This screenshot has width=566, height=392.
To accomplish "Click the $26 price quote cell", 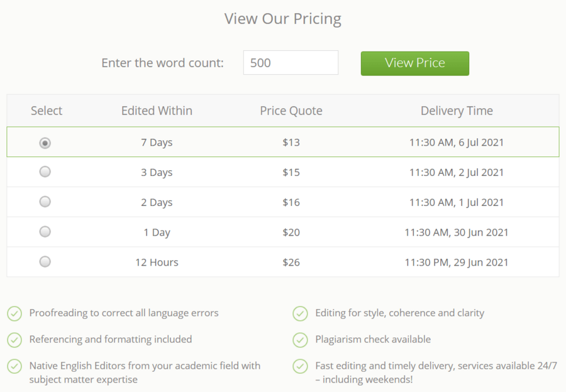I will (291, 263).
